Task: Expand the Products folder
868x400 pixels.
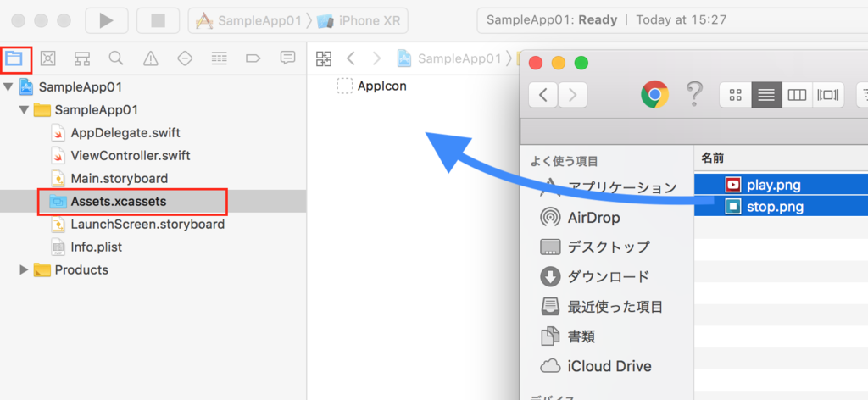Action: point(23,270)
